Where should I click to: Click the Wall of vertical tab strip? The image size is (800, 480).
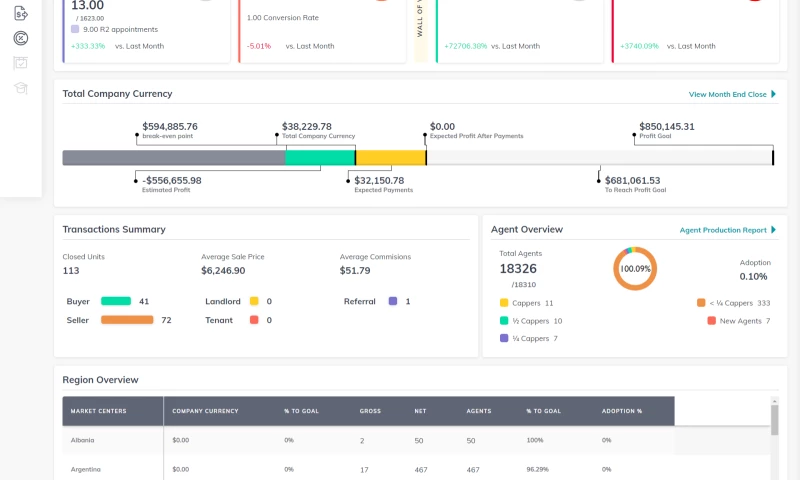point(421,30)
